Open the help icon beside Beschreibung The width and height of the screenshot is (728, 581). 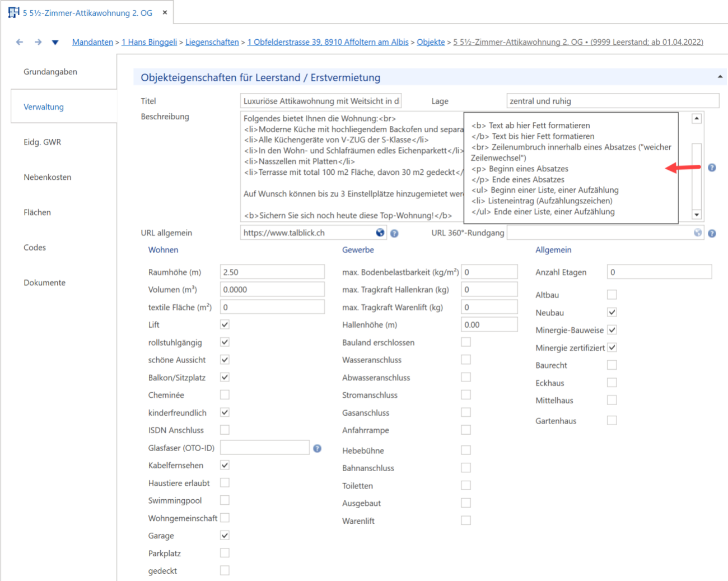coord(712,168)
